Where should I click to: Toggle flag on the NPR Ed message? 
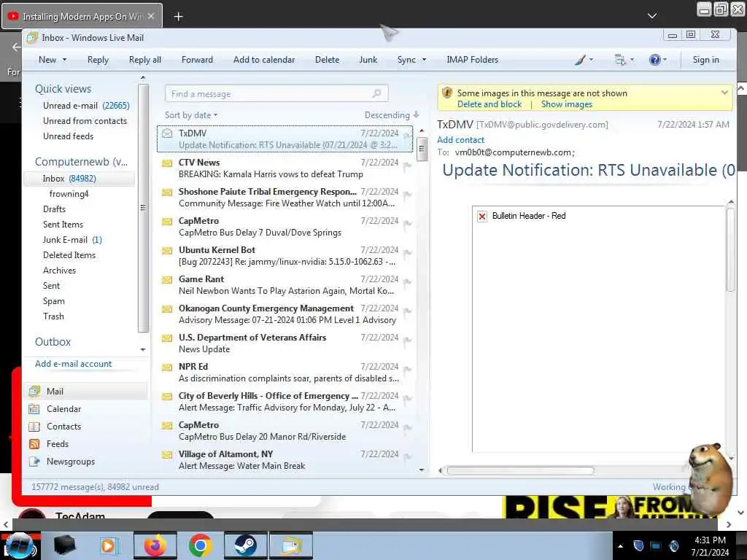click(x=407, y=370)
